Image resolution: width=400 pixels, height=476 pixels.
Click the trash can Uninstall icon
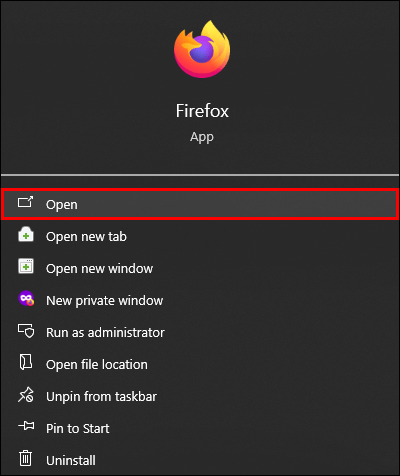pos(26,458)
